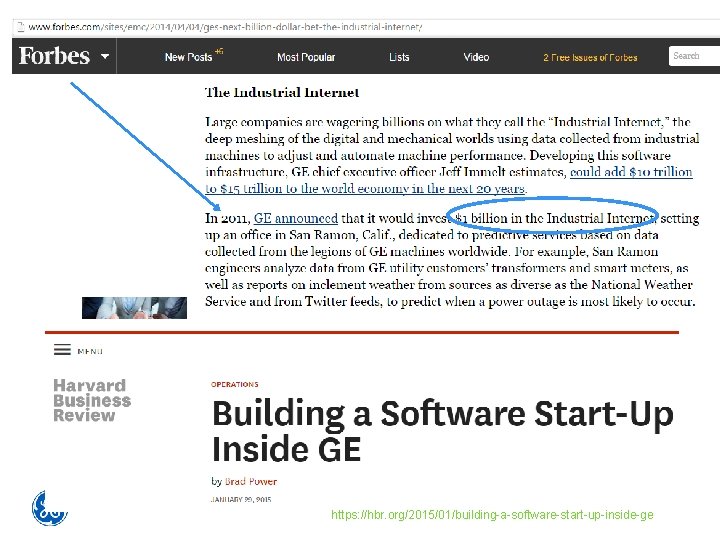Click the GE logo icon
Image resolution: width=720 pixels, height=540 pixels.
point(50,508)
